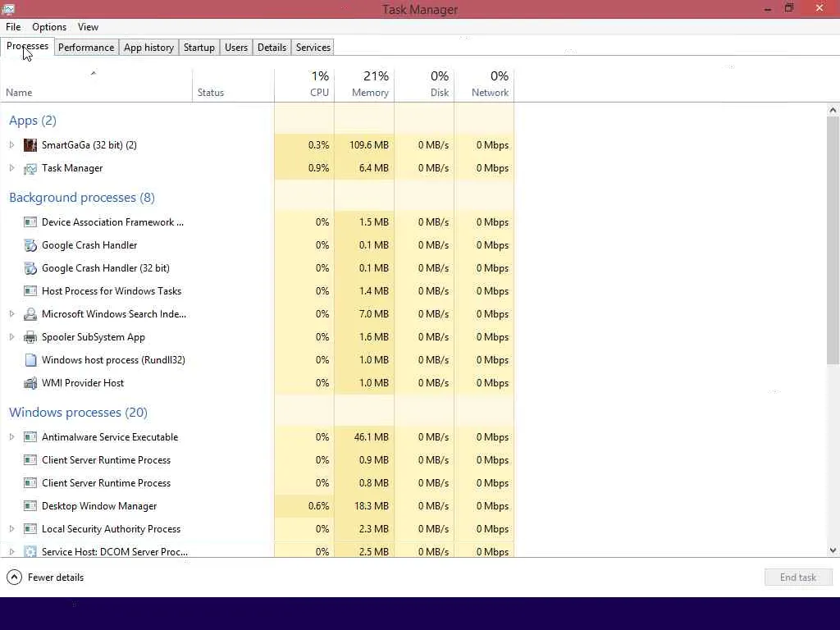Click the SmartGaGa app icon
The image size is (840, 630).
(x=30, y=145)
